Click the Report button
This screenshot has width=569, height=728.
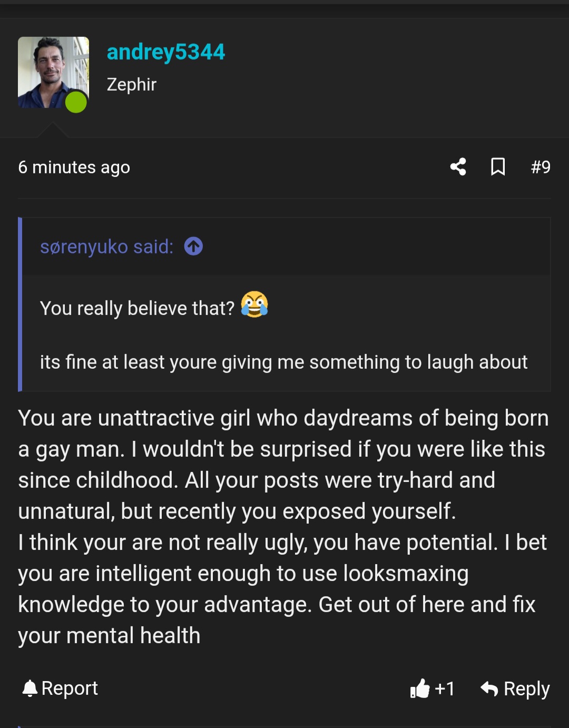click(x=60, y=688)
